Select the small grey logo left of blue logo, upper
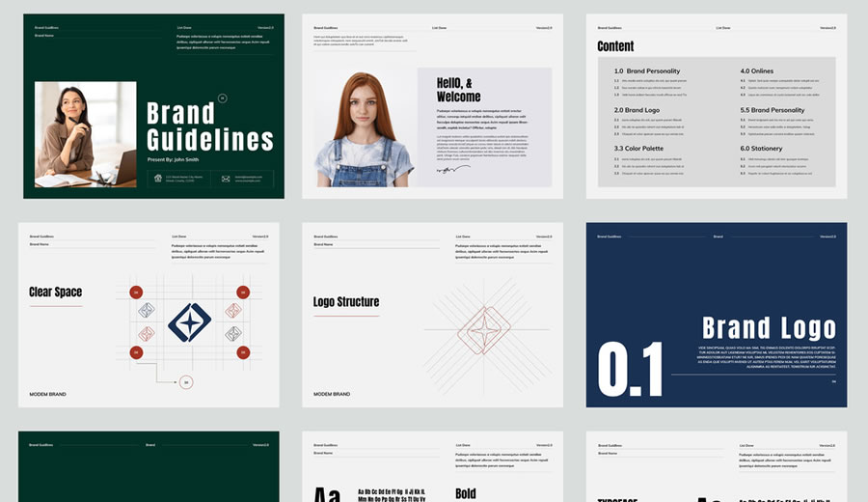The height and width of the screenshot is (502, 868). click(147, 310)
